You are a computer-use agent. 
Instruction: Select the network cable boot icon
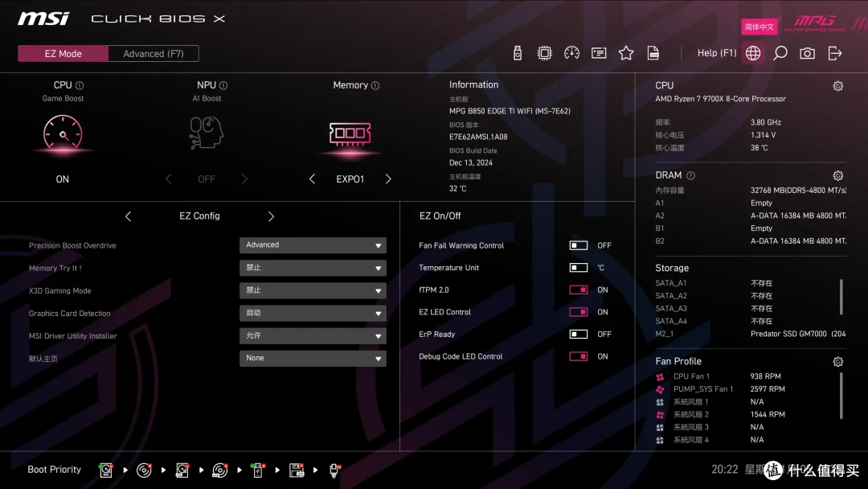point(334,471)
